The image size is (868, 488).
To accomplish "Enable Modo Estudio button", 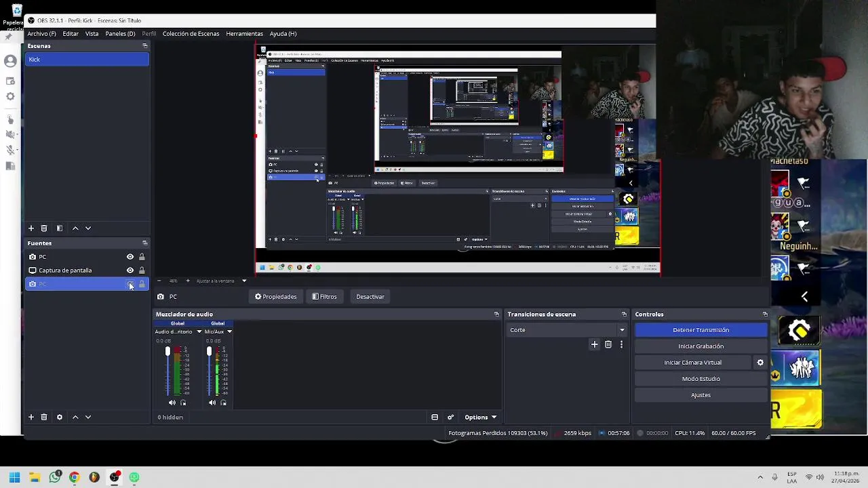I will [x=701, y=379].
